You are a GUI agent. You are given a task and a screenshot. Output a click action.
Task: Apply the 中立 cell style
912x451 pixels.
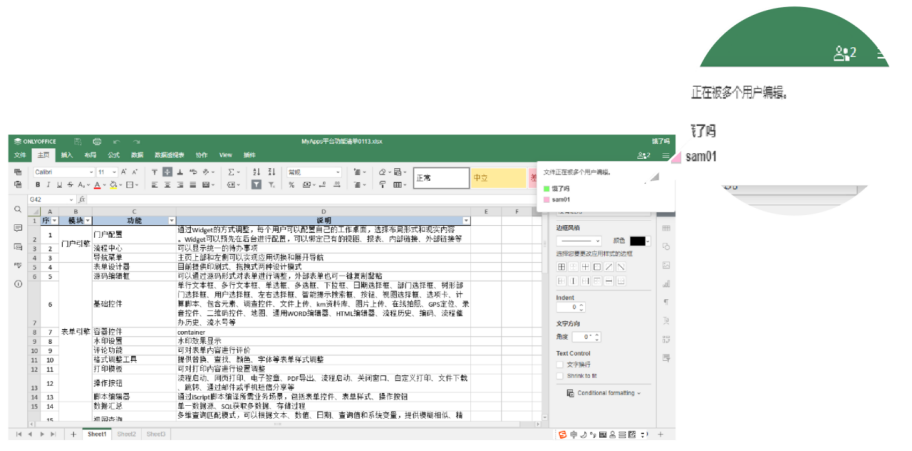[498, 178]
